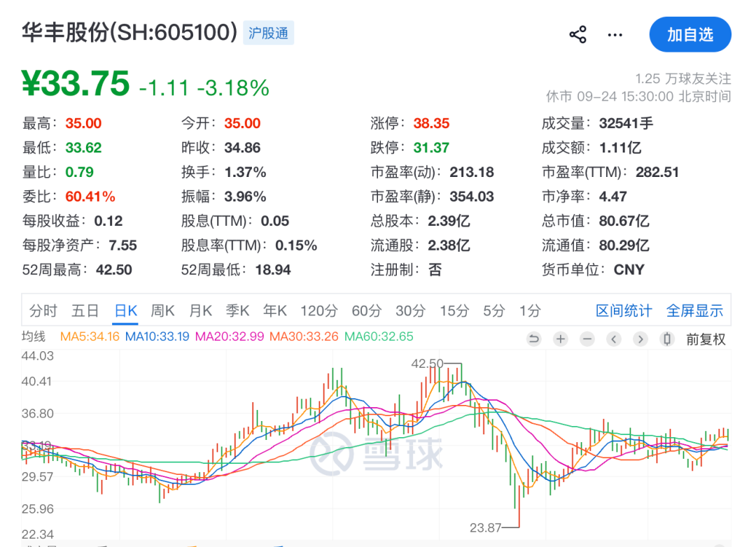Zoom out chart with minus icon

[587, 339]
